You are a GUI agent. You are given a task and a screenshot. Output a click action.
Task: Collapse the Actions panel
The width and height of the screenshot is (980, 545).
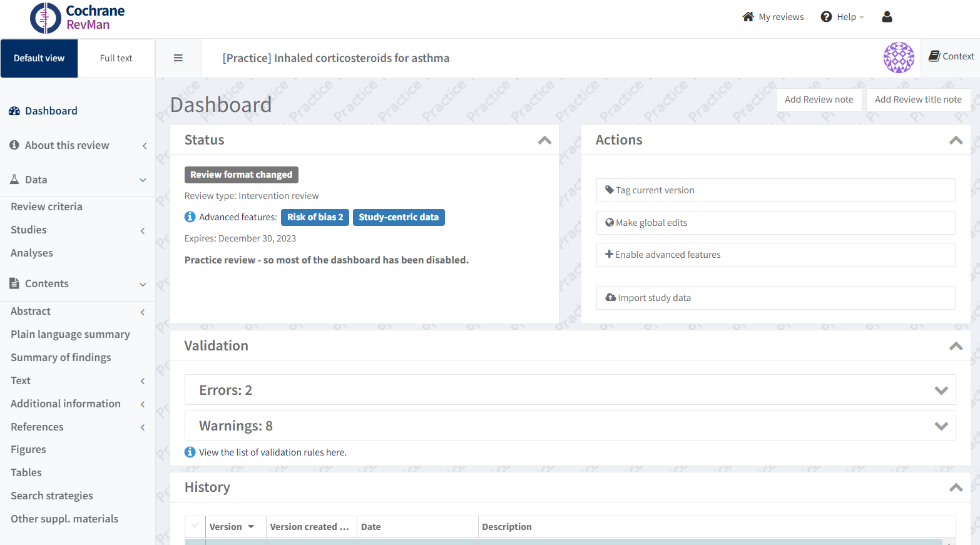[956, 140]
